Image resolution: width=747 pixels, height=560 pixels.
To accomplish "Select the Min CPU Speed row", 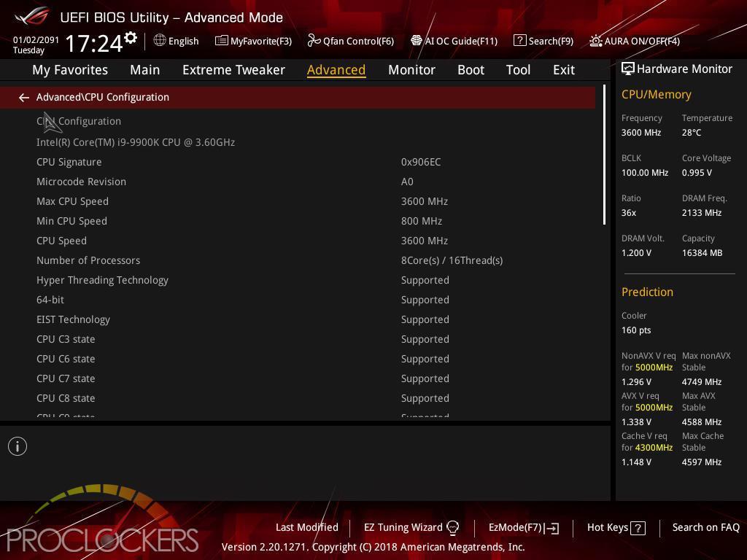I will pos(298,221).
